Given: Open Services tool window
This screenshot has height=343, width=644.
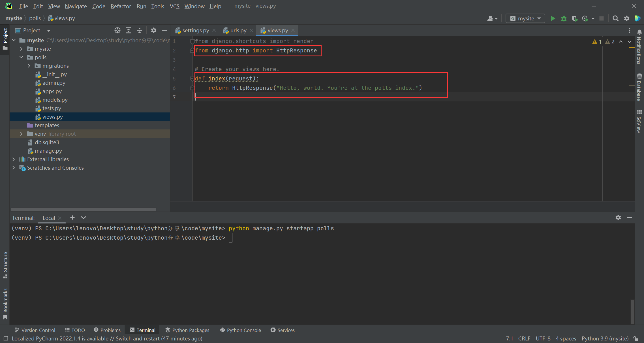Looking at the screenshot, I should coord(283,330).
